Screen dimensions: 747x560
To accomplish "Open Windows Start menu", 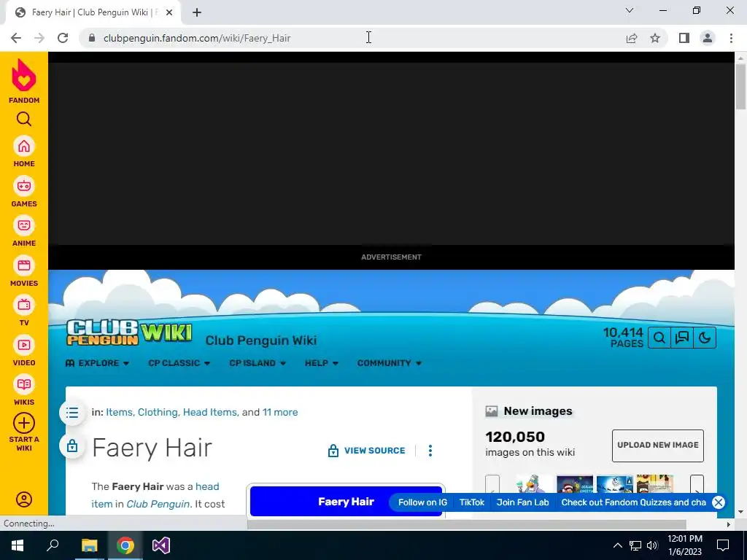I will coord(18,545).
